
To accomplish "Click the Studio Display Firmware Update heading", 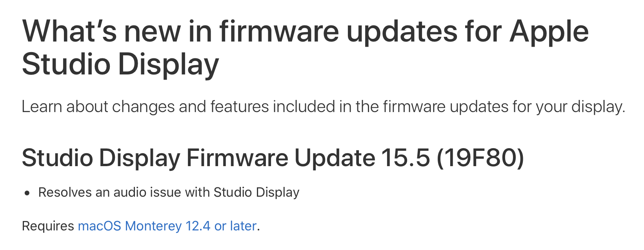I will click(x=273, y=158).
